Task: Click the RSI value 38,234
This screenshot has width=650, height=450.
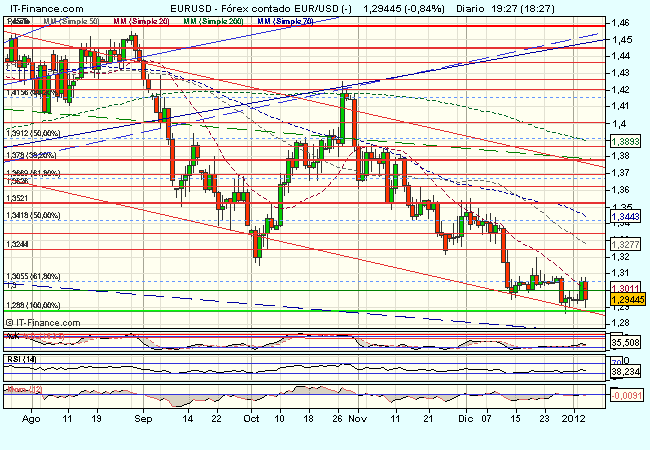Action: pyautogui.click(x=626, y=372)
